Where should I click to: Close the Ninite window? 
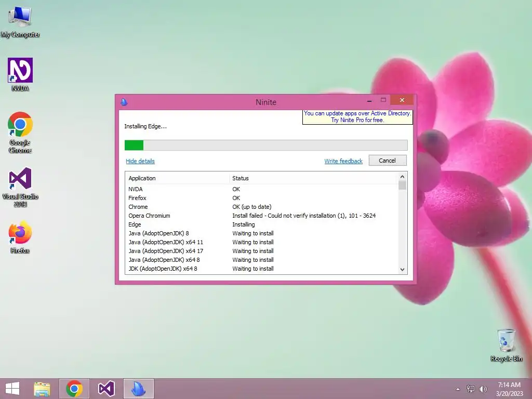click(x=402, y=100)
